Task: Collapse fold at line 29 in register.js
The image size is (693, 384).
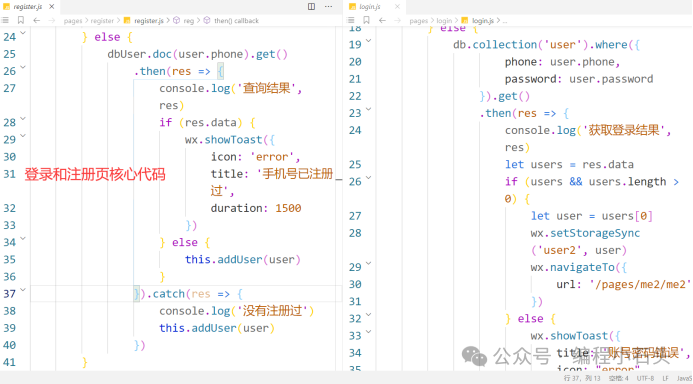Action: pyautogui.click(x=23, y=136)
